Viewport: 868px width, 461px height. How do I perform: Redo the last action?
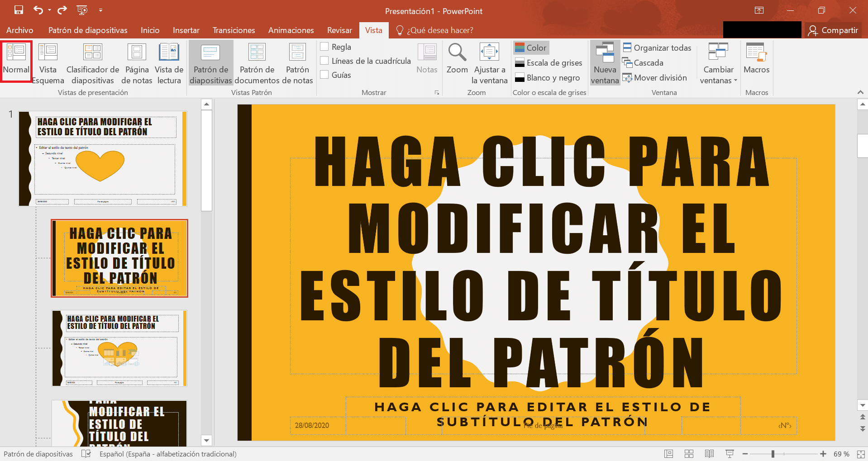62,10
